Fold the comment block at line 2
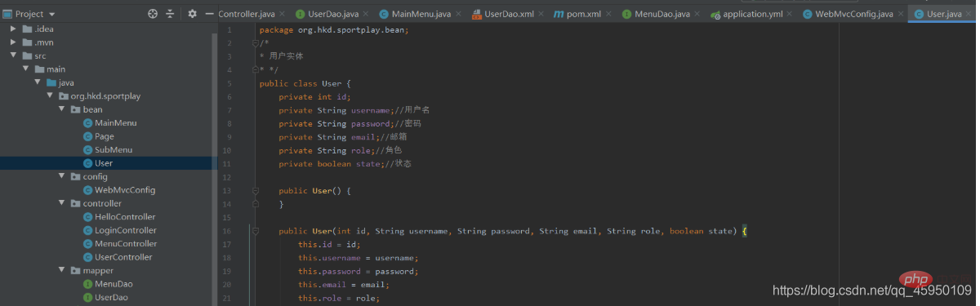980x306 pixels. [x=255, y=43]
